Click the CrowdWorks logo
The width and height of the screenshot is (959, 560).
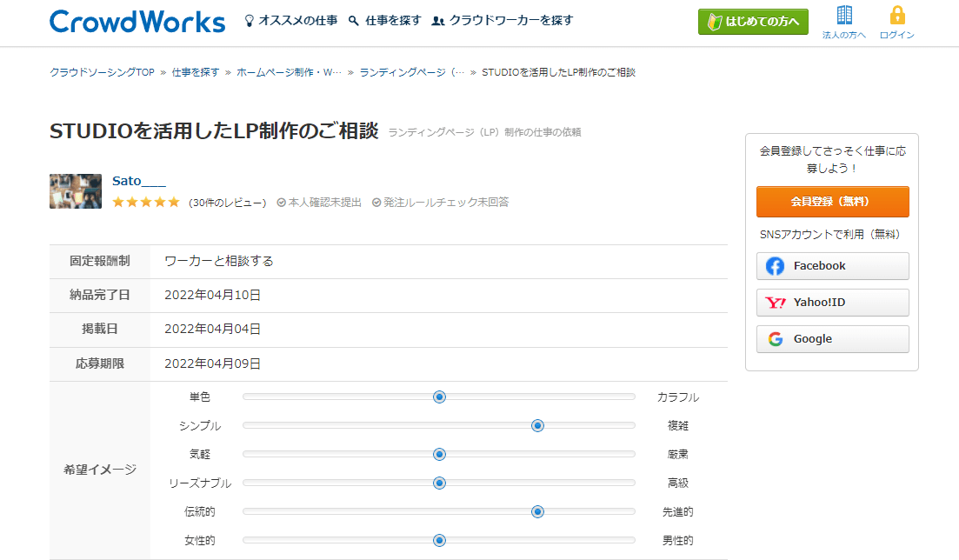click(x=137, y=21)
